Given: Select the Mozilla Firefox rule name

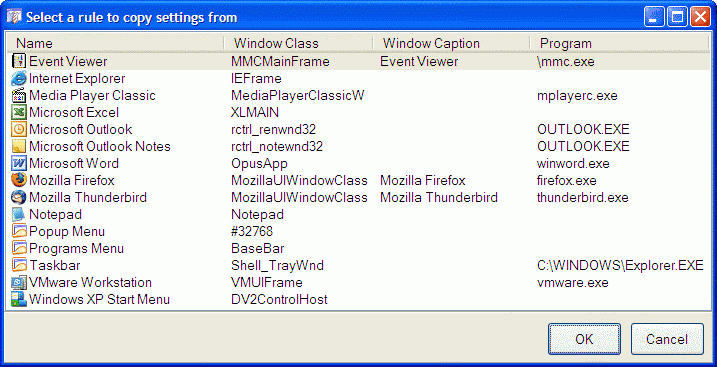Looking at the screenshot, I should click(72, 180).
